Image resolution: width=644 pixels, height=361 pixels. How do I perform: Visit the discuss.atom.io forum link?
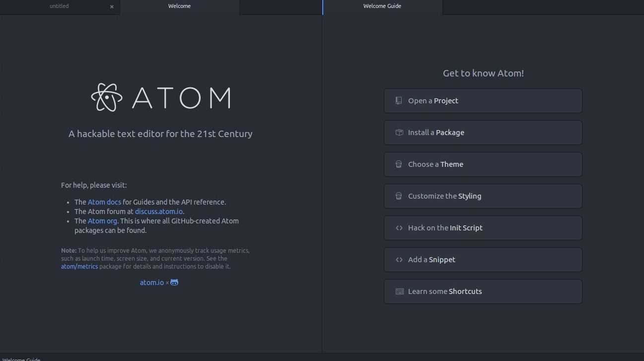tap(159, 212)
